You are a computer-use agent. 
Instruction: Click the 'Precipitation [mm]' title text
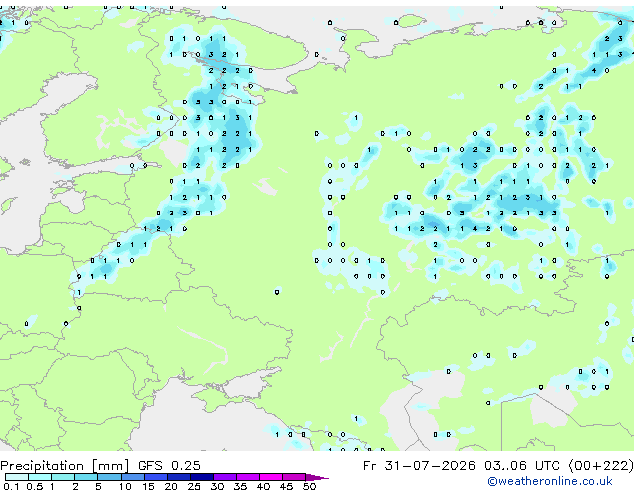[x=65, y=466]
